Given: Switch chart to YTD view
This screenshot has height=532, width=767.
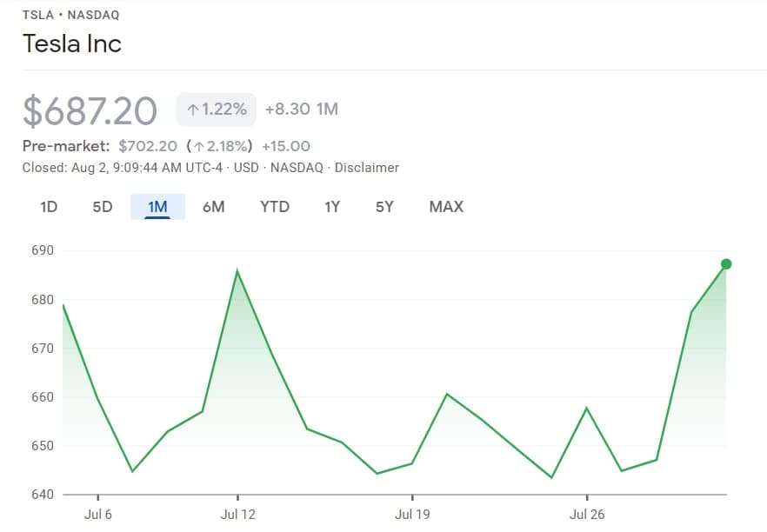Looking at the screenshot, I should [x=275, y=207].
